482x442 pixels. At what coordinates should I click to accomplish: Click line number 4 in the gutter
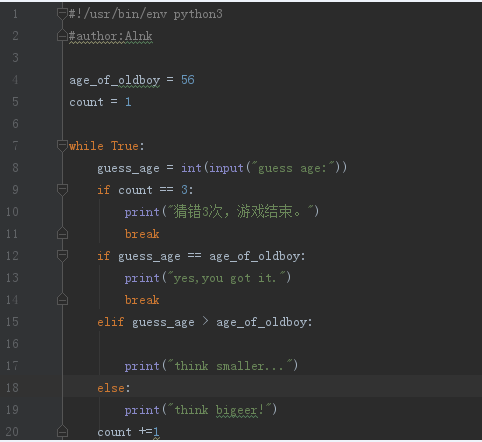click(x=15, y=80)
